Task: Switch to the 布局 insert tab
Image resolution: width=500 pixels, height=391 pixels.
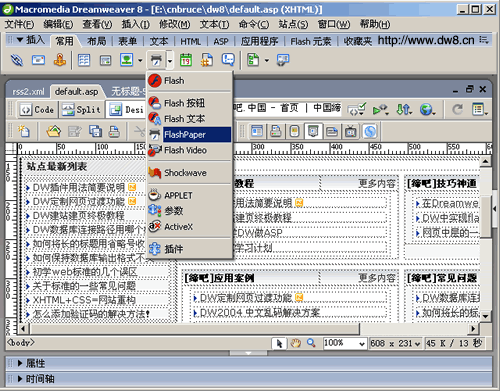Action: click(x=96, y=41)
